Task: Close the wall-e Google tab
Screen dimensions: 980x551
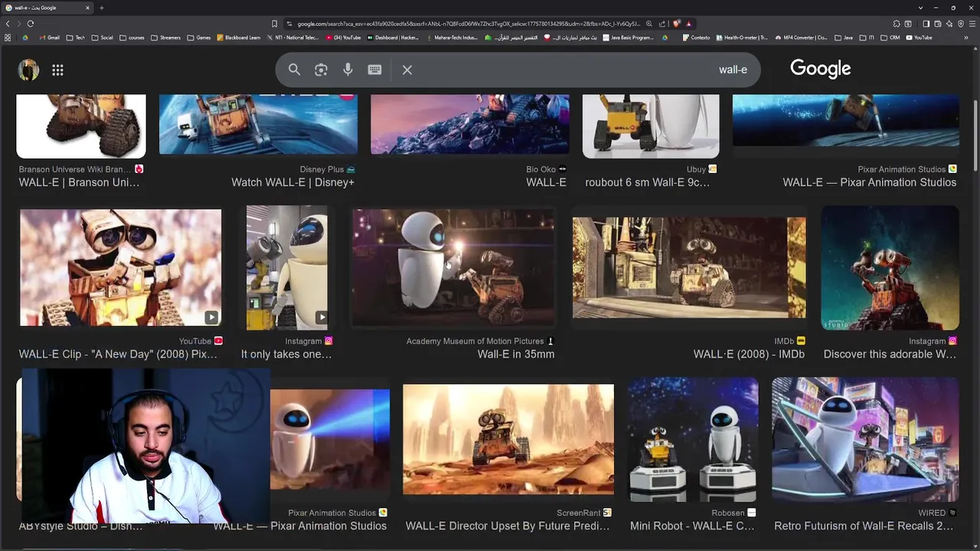Action: click(87, 8)
